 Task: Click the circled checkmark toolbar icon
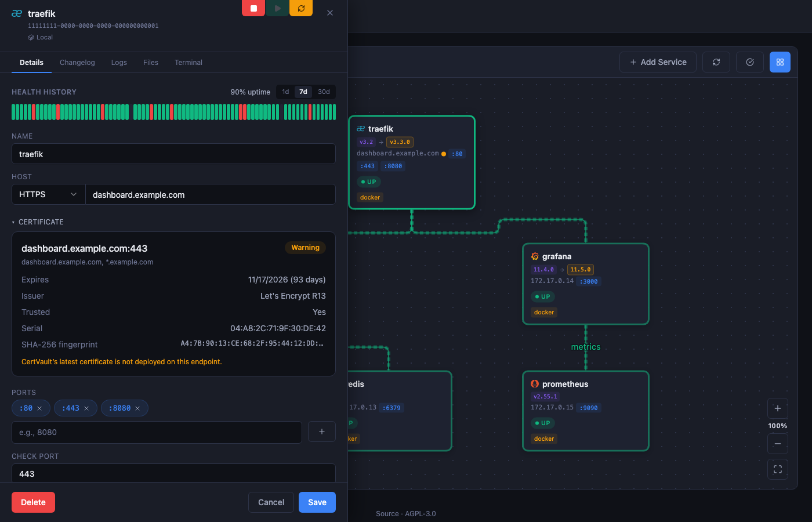(750, 62)
